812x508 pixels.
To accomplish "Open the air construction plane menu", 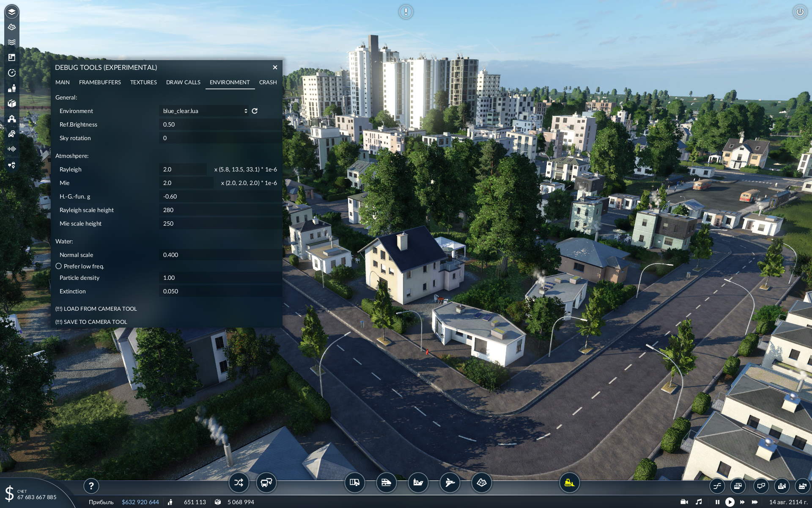I will tap(450, 483).
